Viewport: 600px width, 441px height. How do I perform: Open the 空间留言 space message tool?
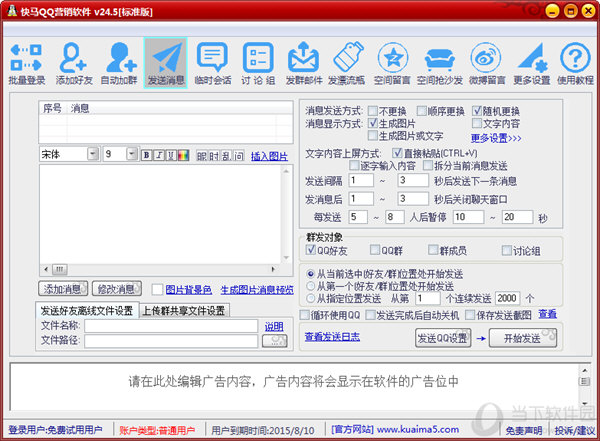tap(392, 64)
